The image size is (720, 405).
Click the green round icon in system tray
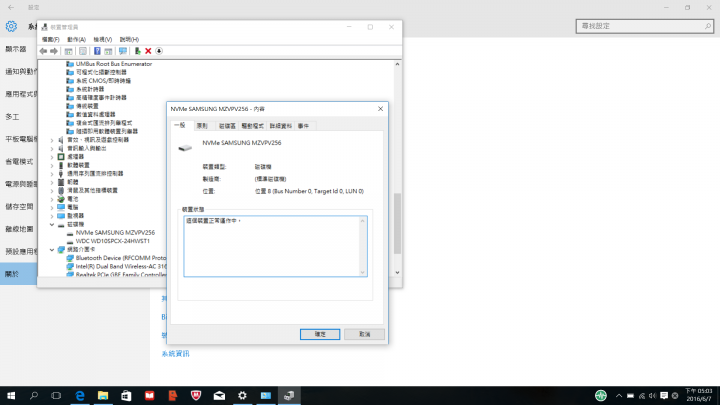point(601,395)
